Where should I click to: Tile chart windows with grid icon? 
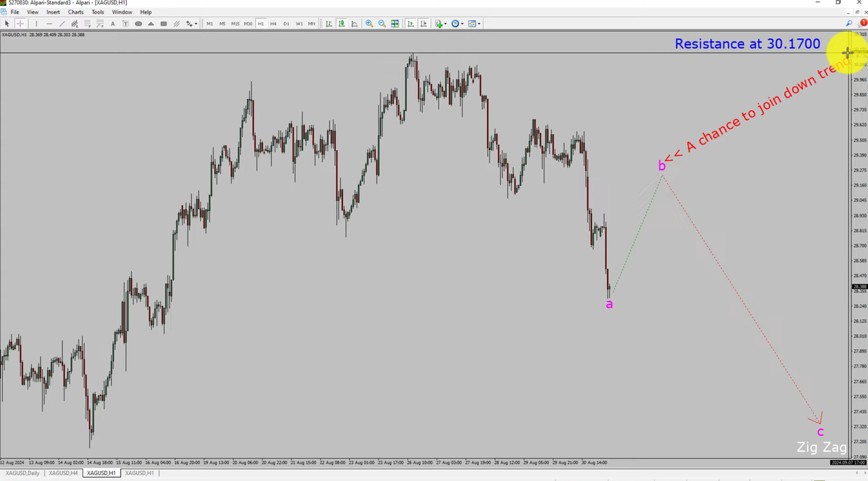click(x=395, y=24)
